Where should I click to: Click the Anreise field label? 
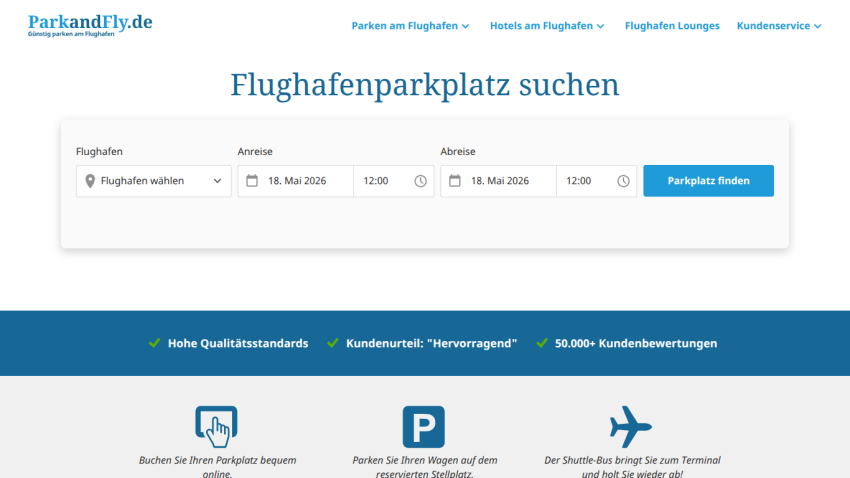click(255, 151)
